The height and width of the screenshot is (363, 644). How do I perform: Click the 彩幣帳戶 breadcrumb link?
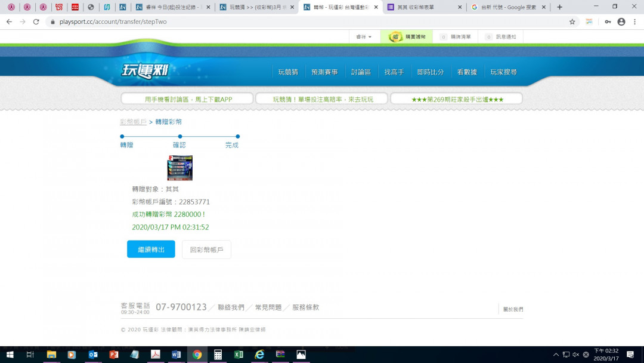[133, 122]
